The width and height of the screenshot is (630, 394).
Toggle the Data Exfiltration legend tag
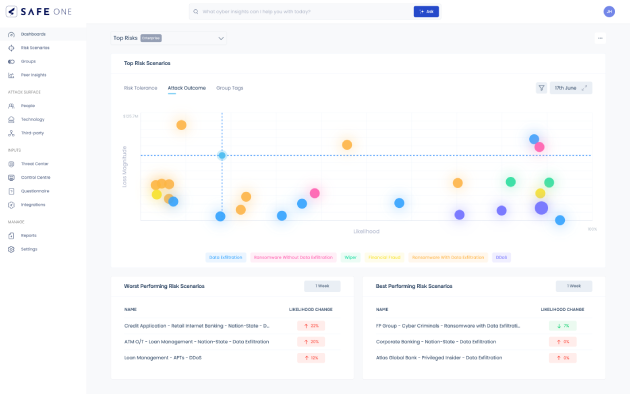click(225, 257)
